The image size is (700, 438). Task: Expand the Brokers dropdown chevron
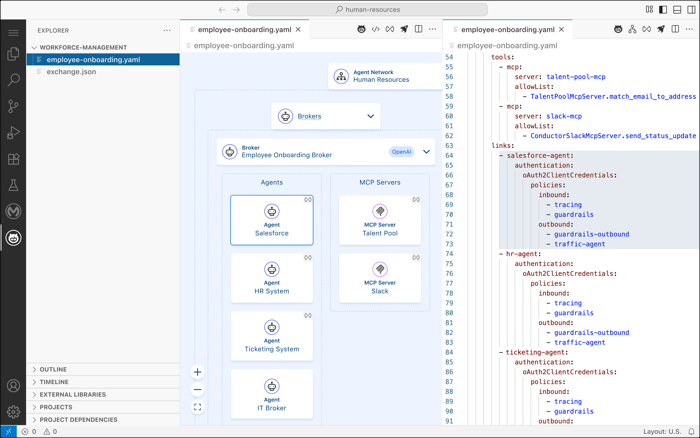pos(371,116)
